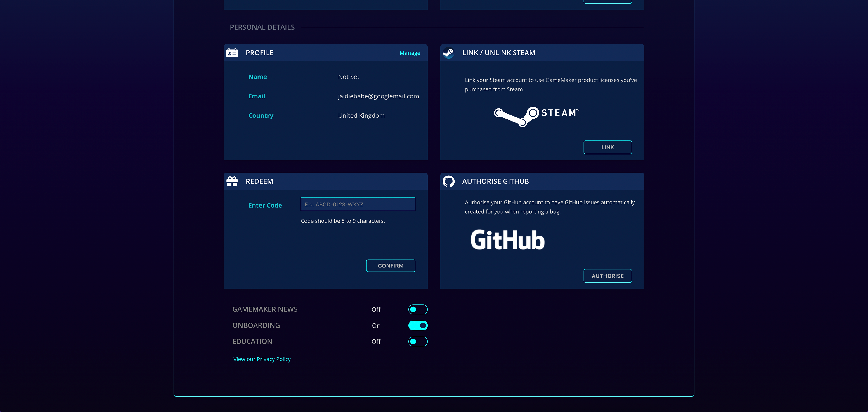Screen dimensions: 868x412
Task: Turn off the Onboarding switch
Action: (x=418, y=325)
